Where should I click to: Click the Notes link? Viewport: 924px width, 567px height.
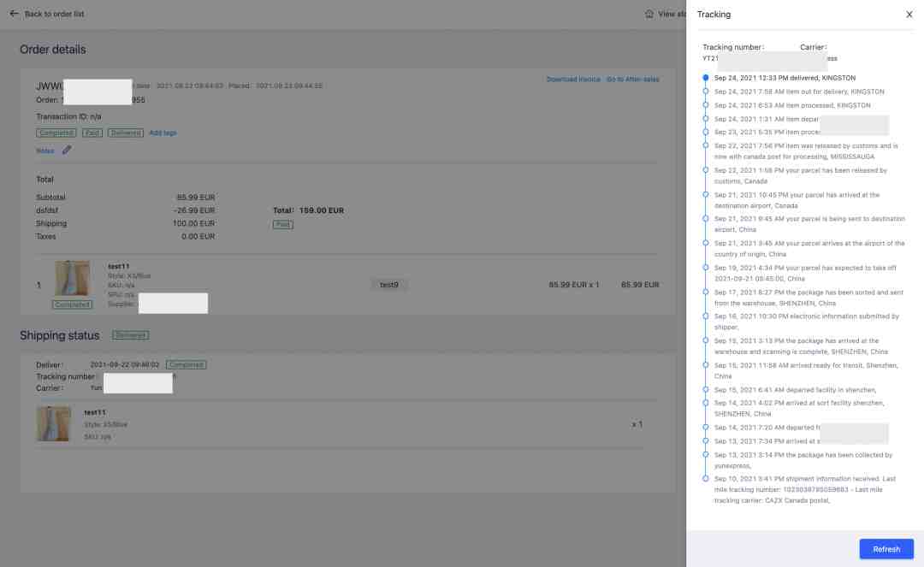pyautogui.click(x=44, y=151)
